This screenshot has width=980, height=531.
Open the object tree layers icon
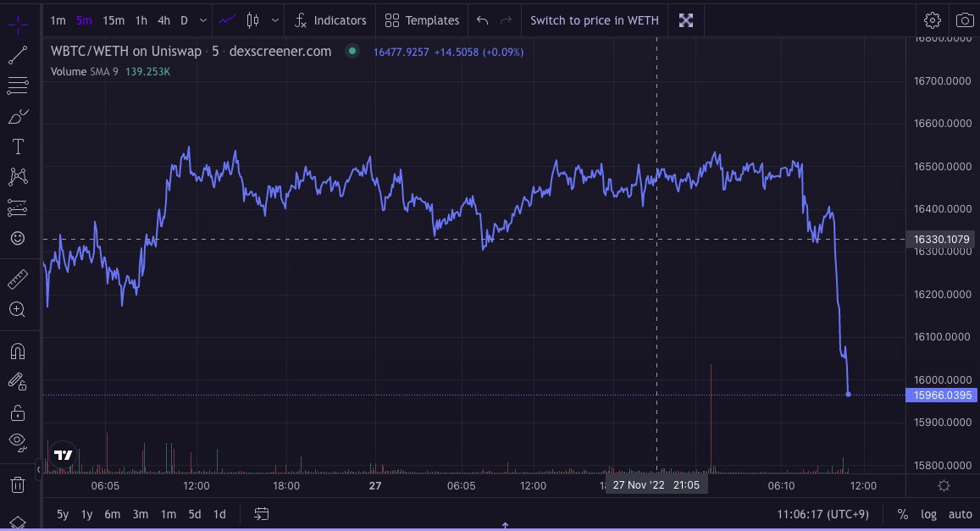[x=18, y=523]
